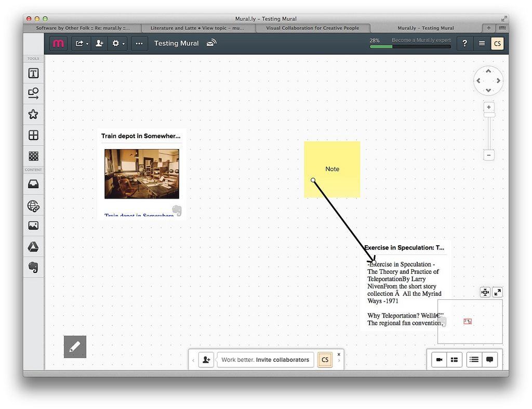This screenshot has width=532, height=409.
Task: Open the star icons tool
Action: 33,114
